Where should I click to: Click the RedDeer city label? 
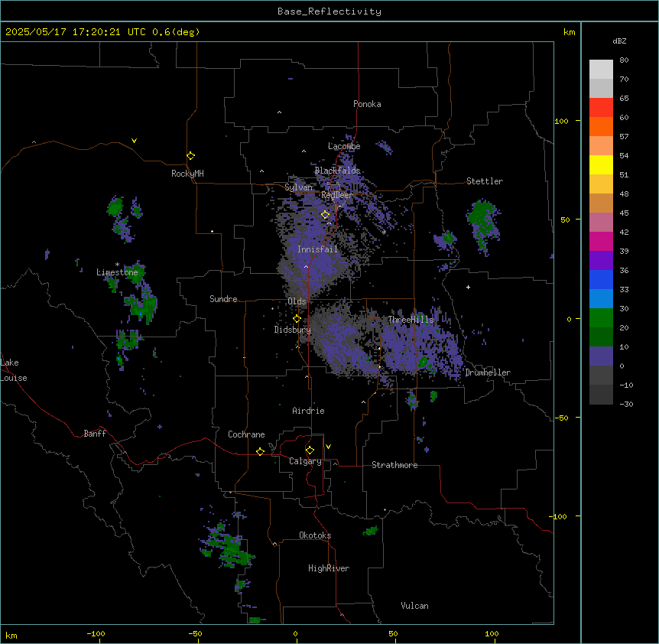[x=337, y=194]
